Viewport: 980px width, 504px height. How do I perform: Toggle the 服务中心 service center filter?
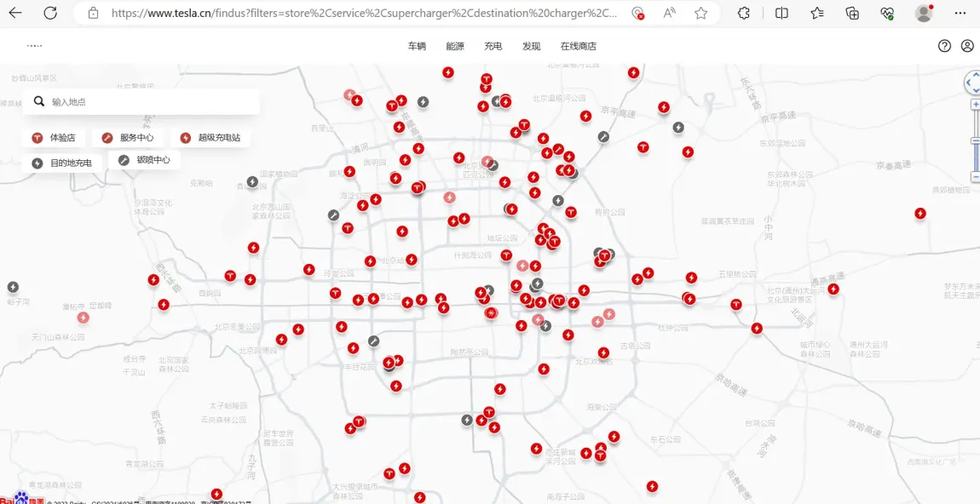pos(128,138)
